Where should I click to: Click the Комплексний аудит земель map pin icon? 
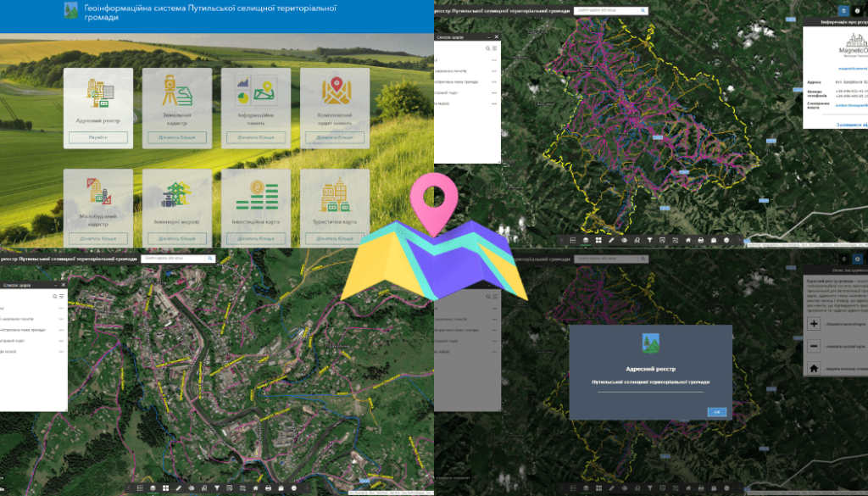[x=336, y=91]
